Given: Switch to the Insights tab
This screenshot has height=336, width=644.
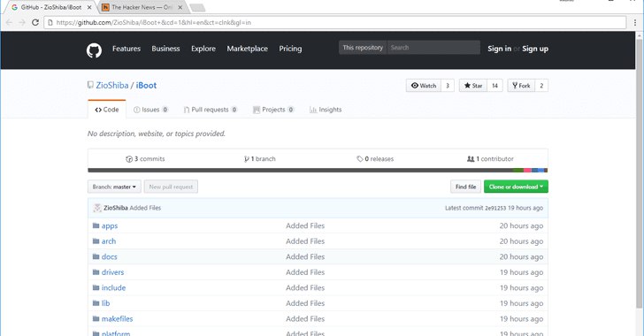Looking at the screenshot, I should click(326, 110).
